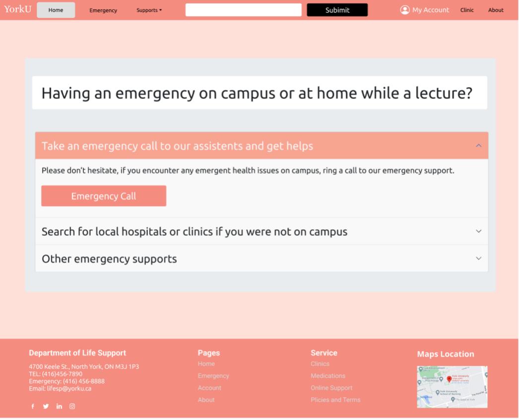The height and width of the screenshot is (420, 519).
Task: Open the LinkedIn icon in the footer
Action: (x=59, y=407)
